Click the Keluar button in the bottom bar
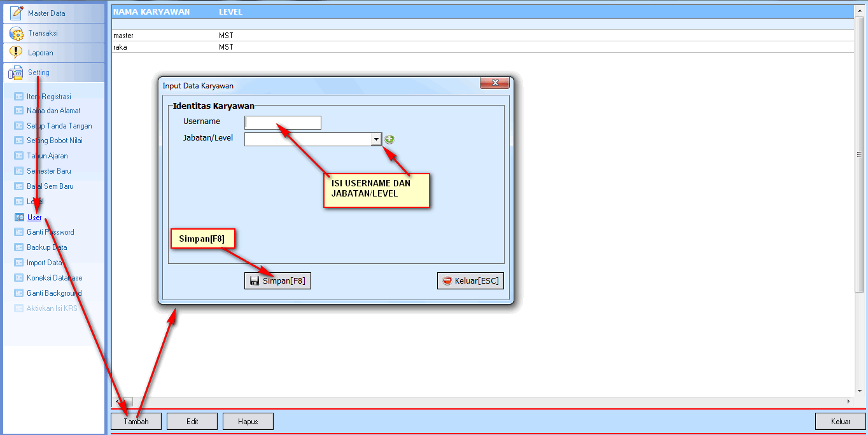This screenshot has width=868, height=435. 841,421
